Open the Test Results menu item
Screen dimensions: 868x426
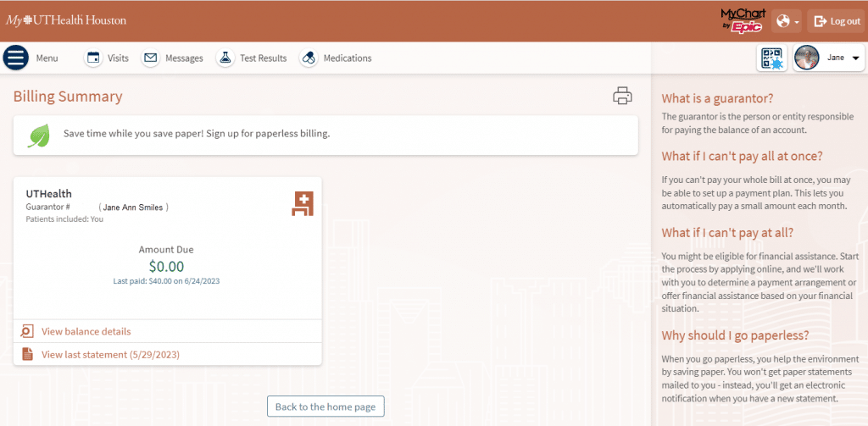[x=263, y=58]
